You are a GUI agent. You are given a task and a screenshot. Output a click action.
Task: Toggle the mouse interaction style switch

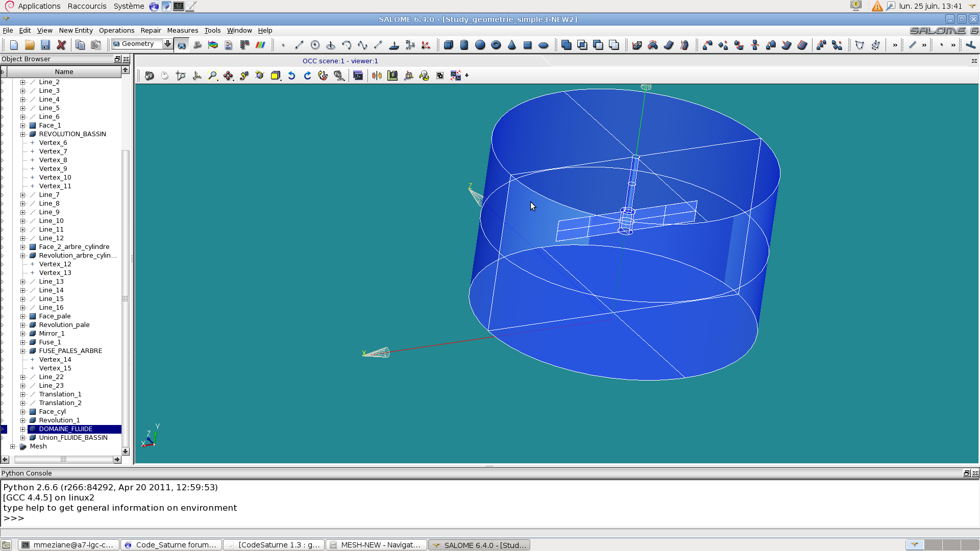point(165,76)
